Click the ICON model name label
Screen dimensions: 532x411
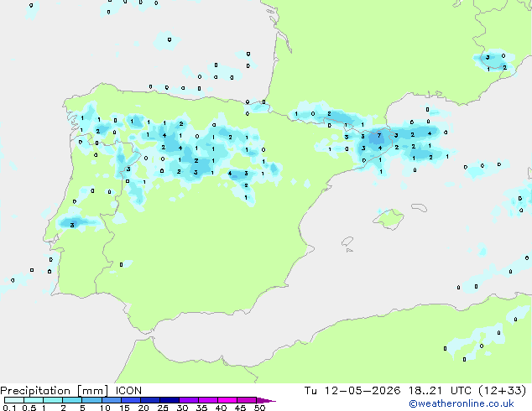coord(128,391)
